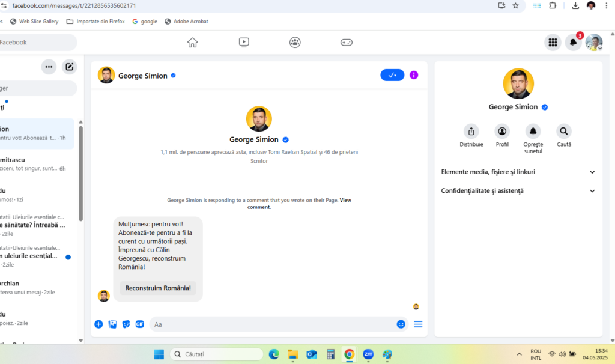Image resolution: width=615 pixels, height=364 pixels.
Task: Click the Messenger search field
Action: click(38, 88)
